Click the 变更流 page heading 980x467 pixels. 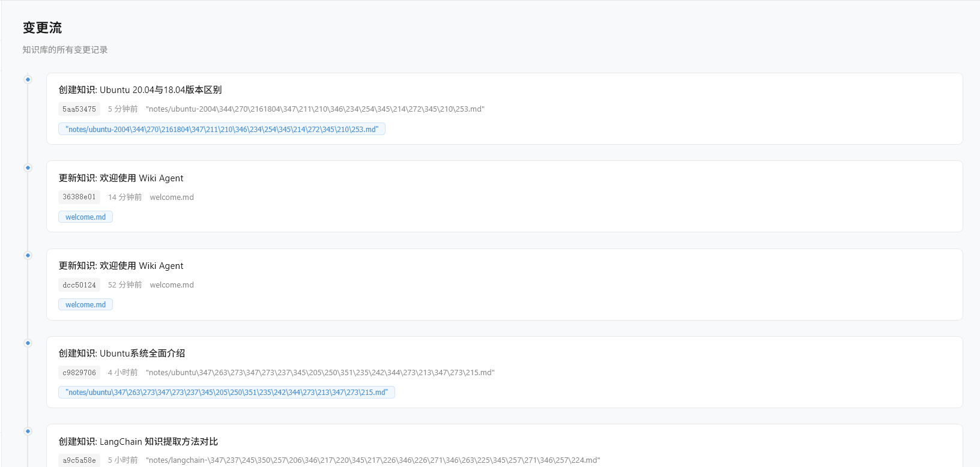tap(42, 28)
